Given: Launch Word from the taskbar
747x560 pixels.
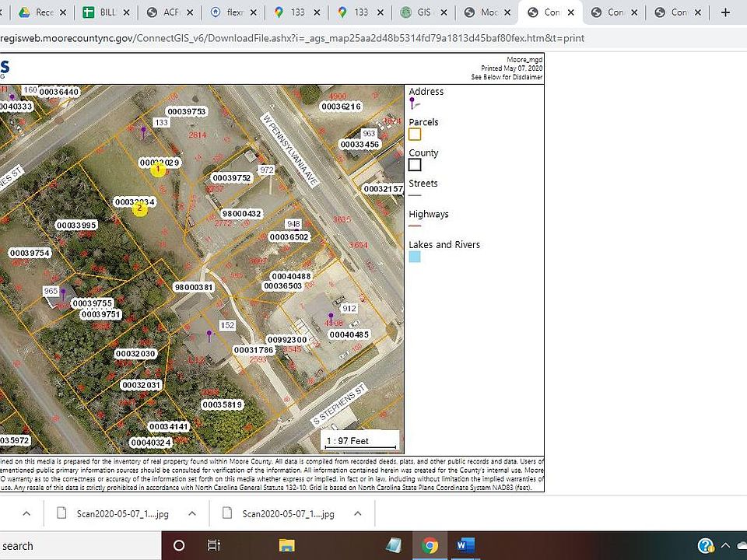Looking at the screenshot, I should tap(465, 545).
